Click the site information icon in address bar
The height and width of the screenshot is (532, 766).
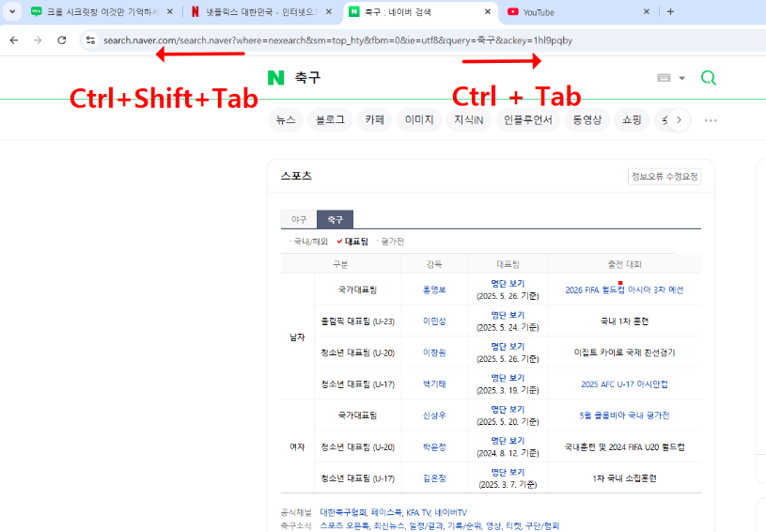[x=90, y=40]
